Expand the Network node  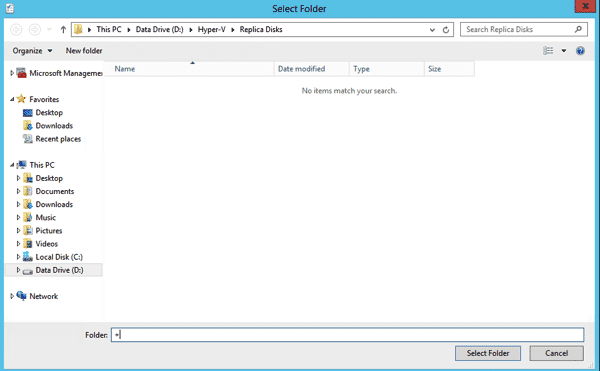[x=12, y=296]
